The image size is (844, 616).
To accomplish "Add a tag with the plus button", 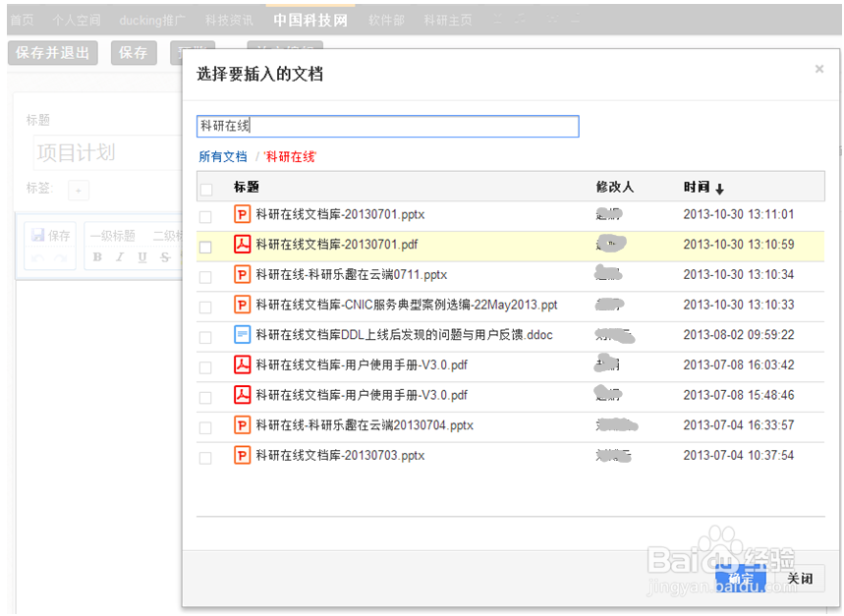I will [x=79, y=189].
